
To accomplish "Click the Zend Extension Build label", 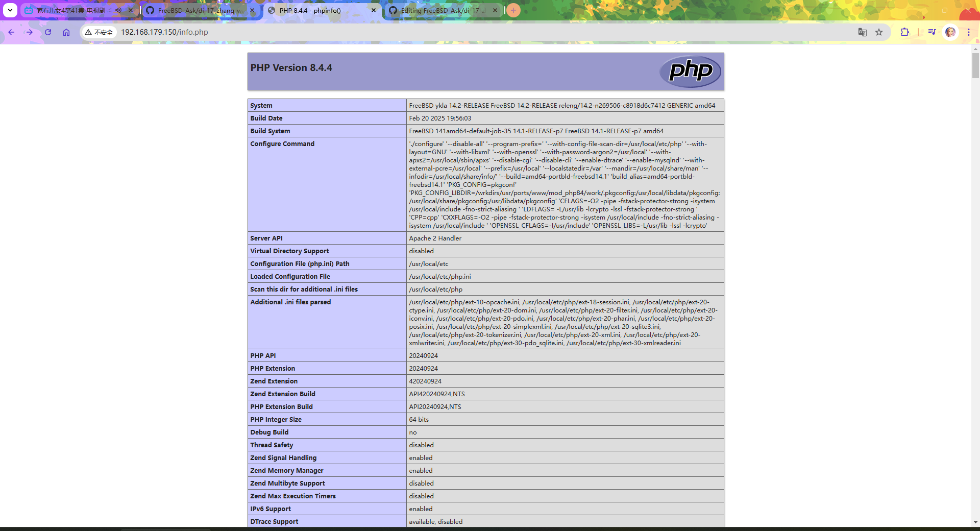I will pyautogui.click(x=283, y=394).
